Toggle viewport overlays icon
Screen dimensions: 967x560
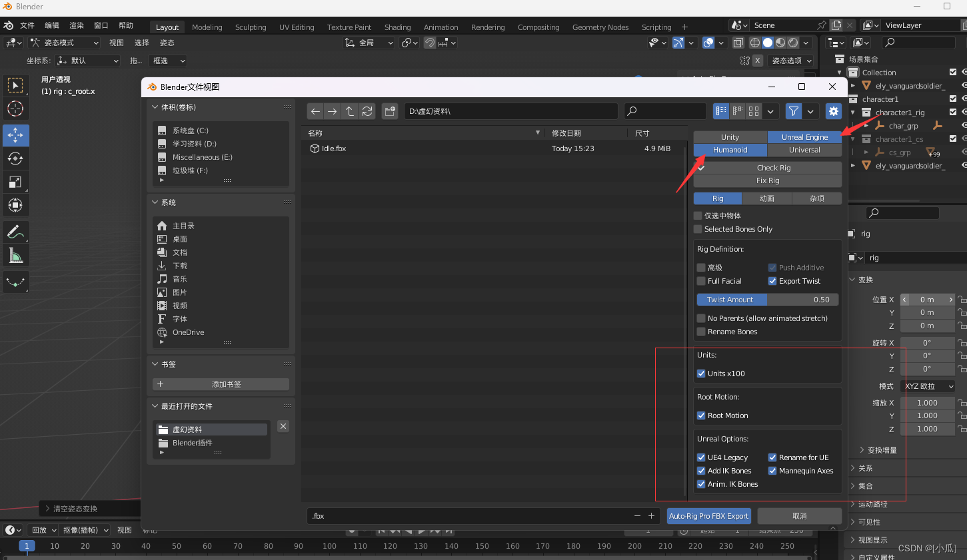[x=708, y=43]
